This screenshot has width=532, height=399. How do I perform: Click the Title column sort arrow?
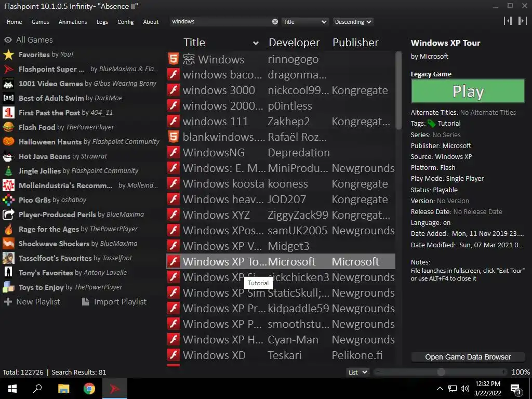click(256, 43)
